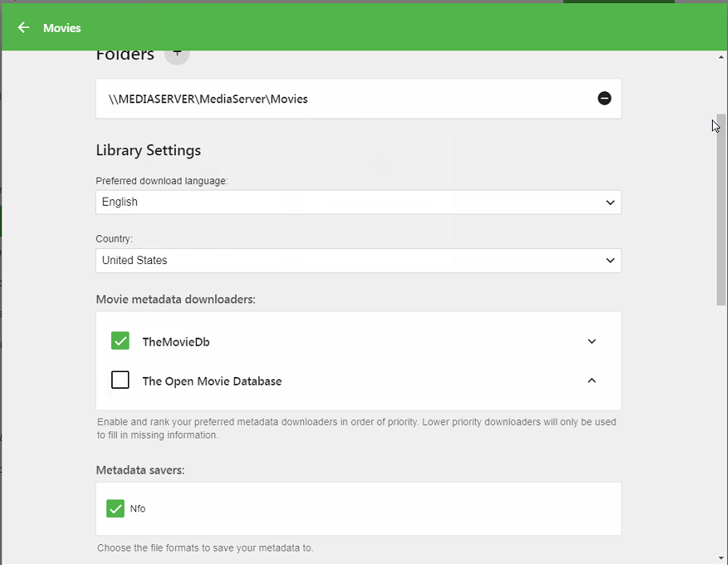
Task: Uncheck the Nfo metadata saver
Action: pos(115,508)
